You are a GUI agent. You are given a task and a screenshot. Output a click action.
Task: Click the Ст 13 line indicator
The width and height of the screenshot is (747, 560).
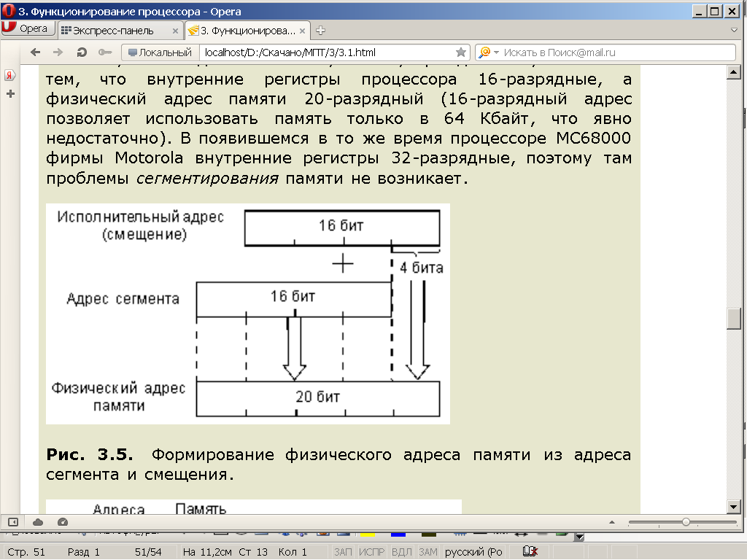pyautogui.click(x=253, y=552)
